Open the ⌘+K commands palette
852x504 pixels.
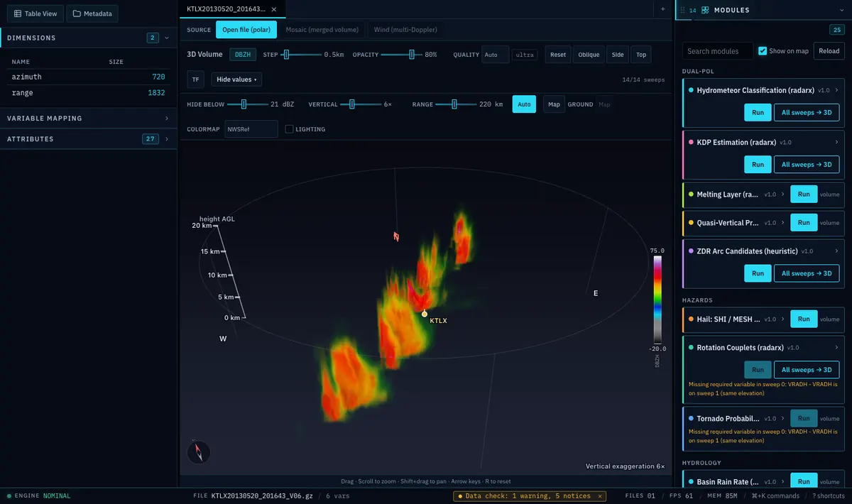tap(774, 496)
